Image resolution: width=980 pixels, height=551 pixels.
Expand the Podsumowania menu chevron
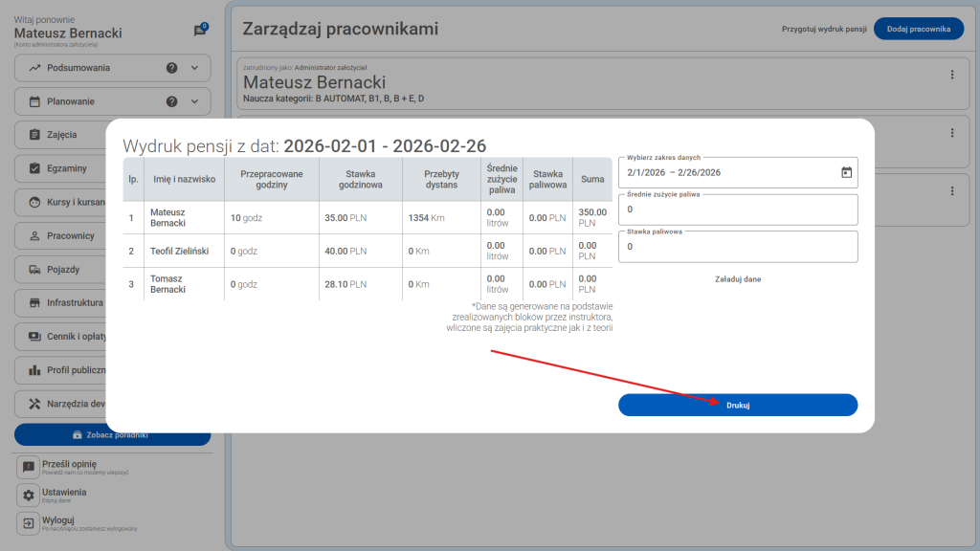tap(195, 68)
